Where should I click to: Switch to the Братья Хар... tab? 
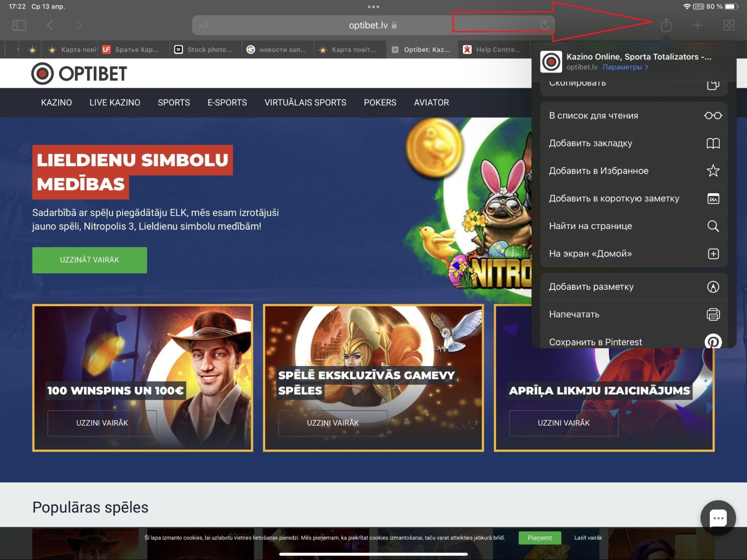pyautogui.click(x=133, y=50)
